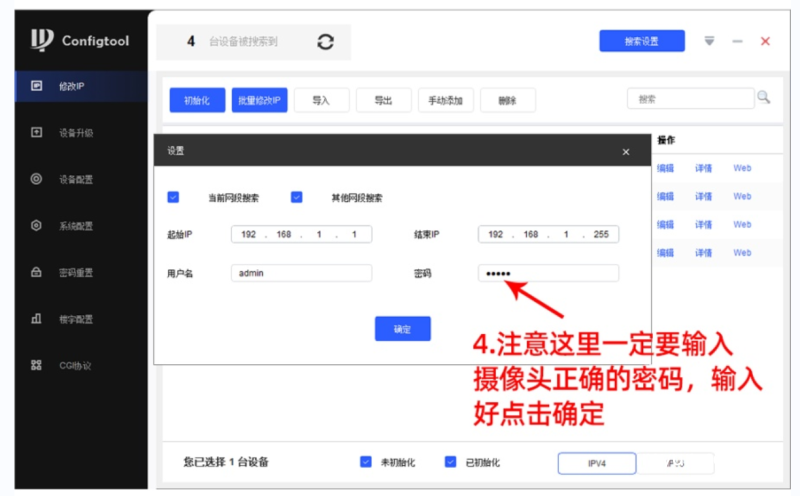Select 设备配置 menu label
This screenshot has height=496, width=800.
tap(76, 180)
